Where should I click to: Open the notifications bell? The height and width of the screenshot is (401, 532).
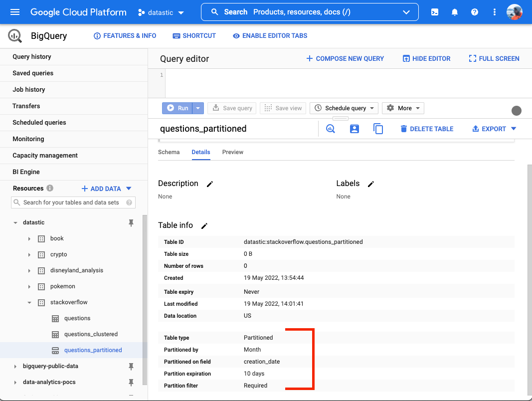click(455, 12)
